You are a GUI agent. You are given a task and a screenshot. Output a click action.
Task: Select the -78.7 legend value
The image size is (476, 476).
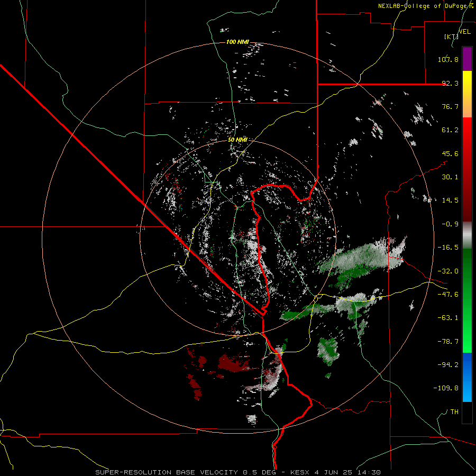point(448,342)
